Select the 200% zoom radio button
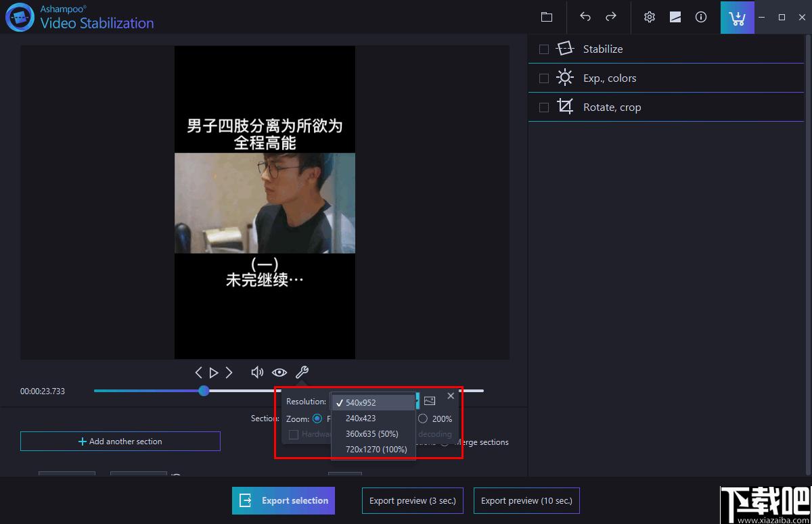 point(423,419)
